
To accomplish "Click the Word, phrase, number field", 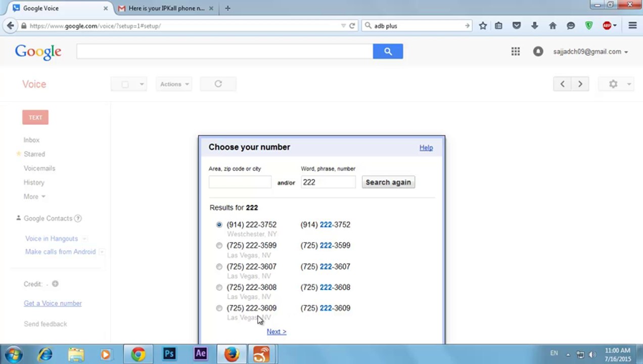I will pos(328,182).
